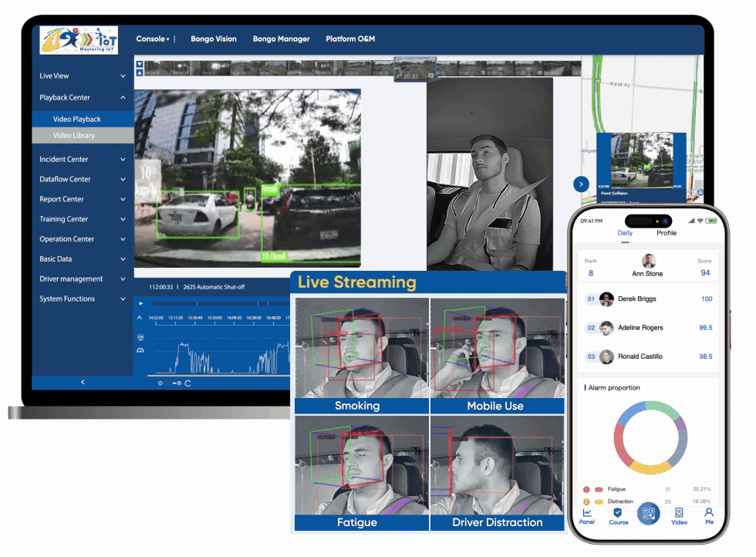Click the speedometer icon beside the chart
The width and height of the screenshot is (756, 557).
coord(140,350)
